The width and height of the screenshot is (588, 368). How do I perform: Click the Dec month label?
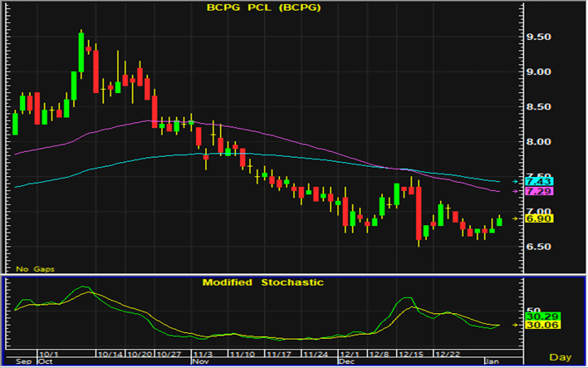tap(347, 362)
